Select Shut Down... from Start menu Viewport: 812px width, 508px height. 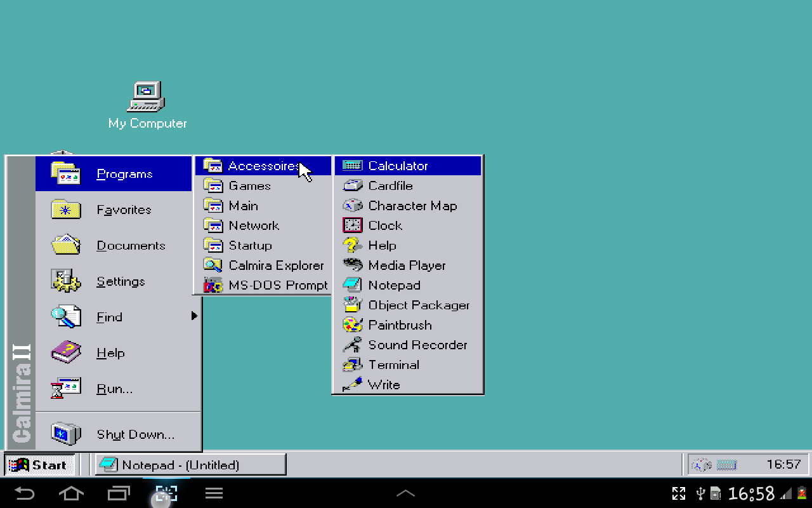(135, 434)
